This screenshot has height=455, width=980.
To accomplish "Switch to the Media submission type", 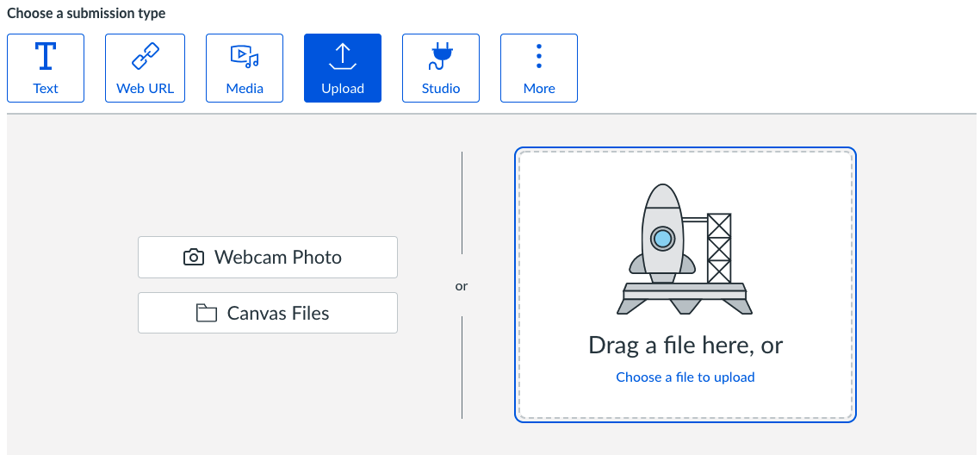I will tap(245, 68).
